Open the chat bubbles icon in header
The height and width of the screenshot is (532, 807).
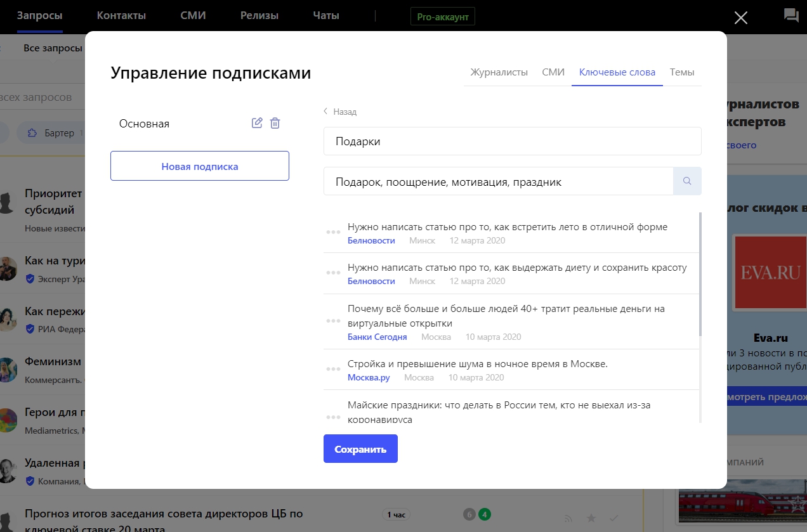[791, 16]
